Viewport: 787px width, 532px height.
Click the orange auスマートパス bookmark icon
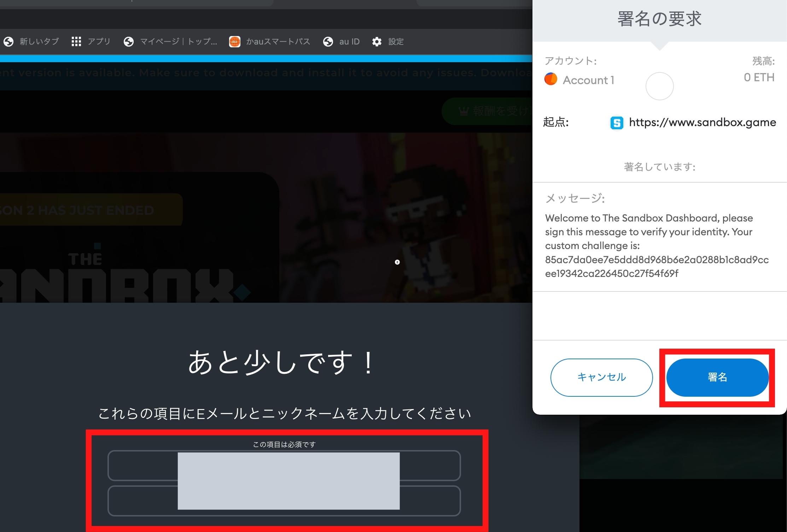click(x=235, y=42)
